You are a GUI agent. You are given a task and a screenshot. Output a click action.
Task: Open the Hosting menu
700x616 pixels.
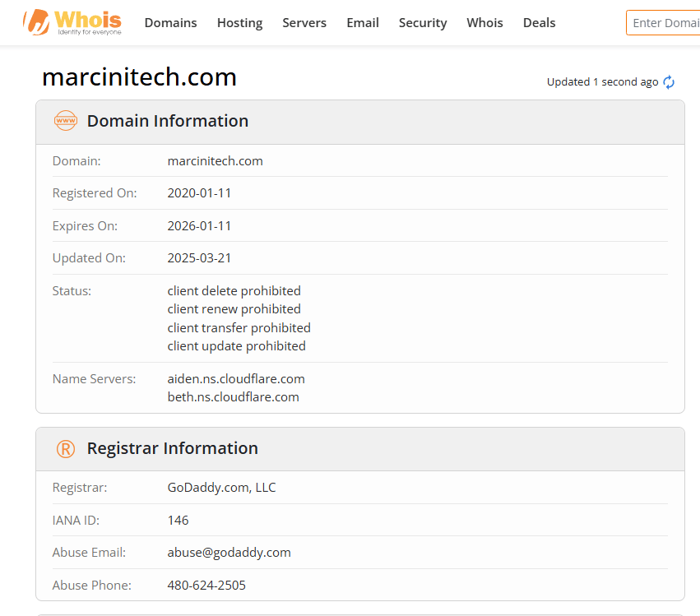click(239, 23)
